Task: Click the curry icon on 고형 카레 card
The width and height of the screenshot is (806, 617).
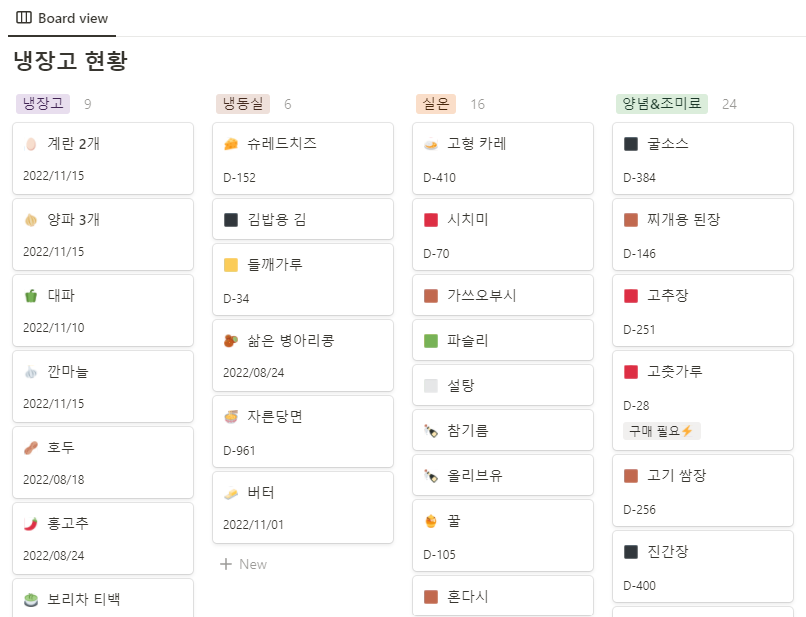Action: [431, 144]
